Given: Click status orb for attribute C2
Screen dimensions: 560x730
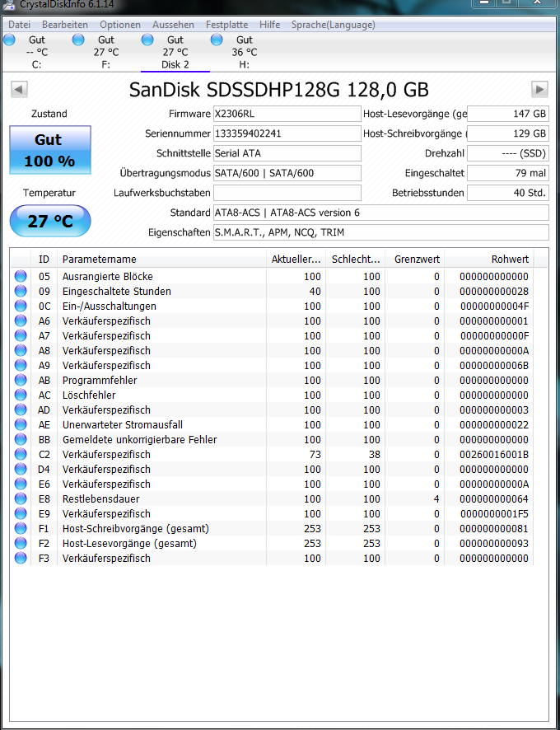Looking at the screenshot, I should pyautogui.click(x=21, y=454).
